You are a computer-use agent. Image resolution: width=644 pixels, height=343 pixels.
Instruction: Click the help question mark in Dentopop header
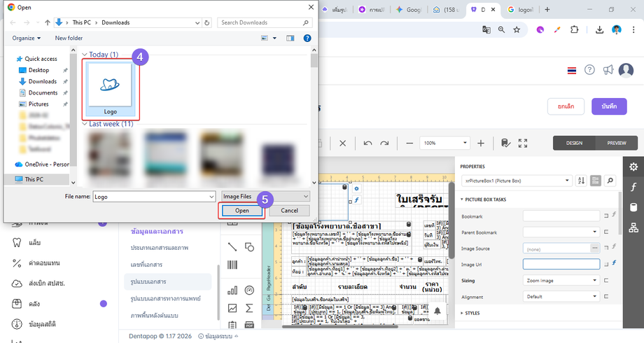pyautogui.click(x=589, y=70)
